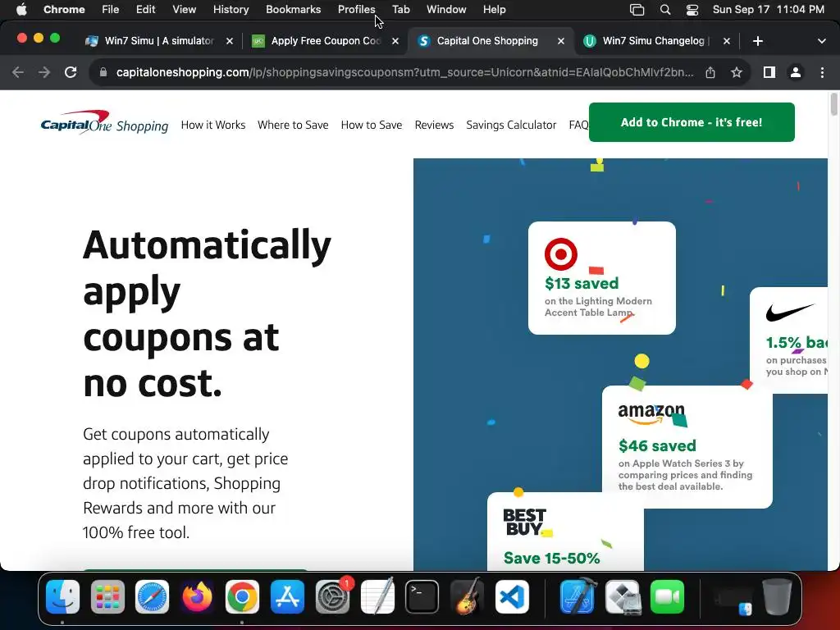Open Chrome three-dot menu
Viewport: 840px width, 630px height.
click(822, 72)
